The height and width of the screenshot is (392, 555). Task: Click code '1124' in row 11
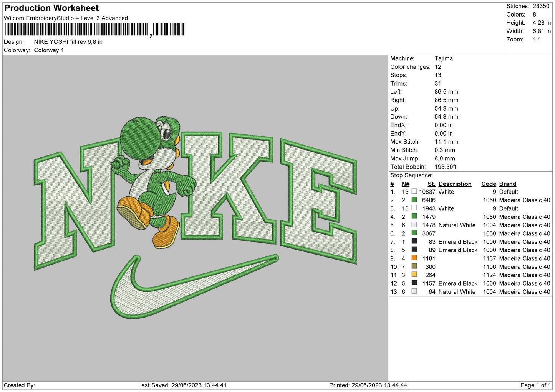coord(490,275)
